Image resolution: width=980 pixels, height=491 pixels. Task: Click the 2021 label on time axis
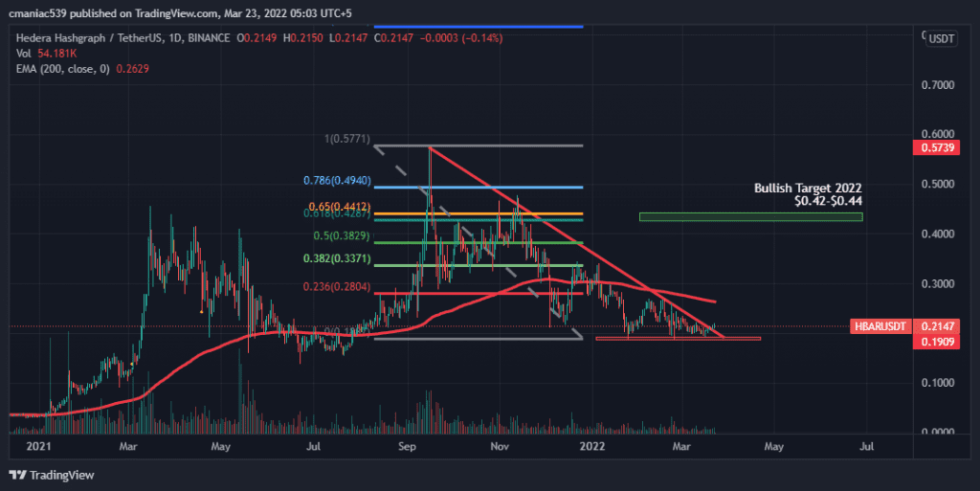point(38,446)
